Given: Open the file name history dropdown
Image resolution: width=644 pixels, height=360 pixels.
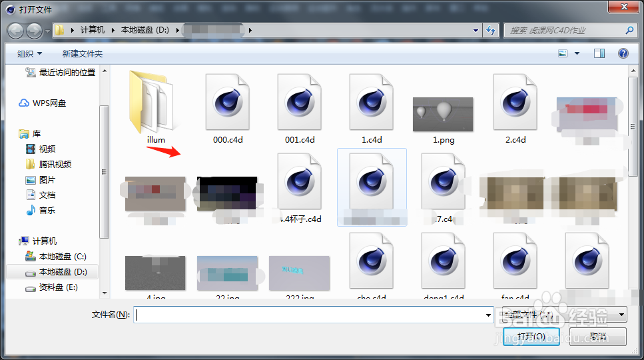Looking at the screenshot, I should pos(488,315).
